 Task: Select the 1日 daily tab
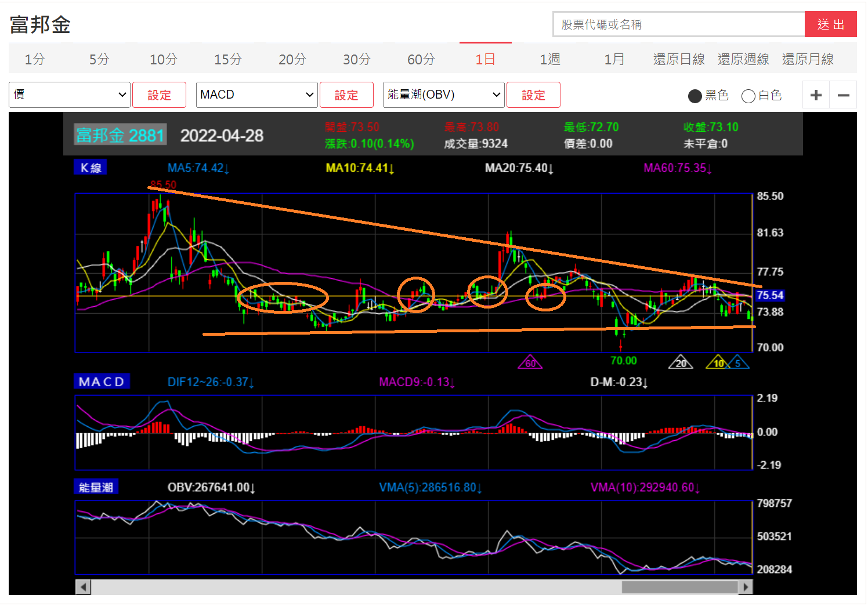click(x=486, y=59)
